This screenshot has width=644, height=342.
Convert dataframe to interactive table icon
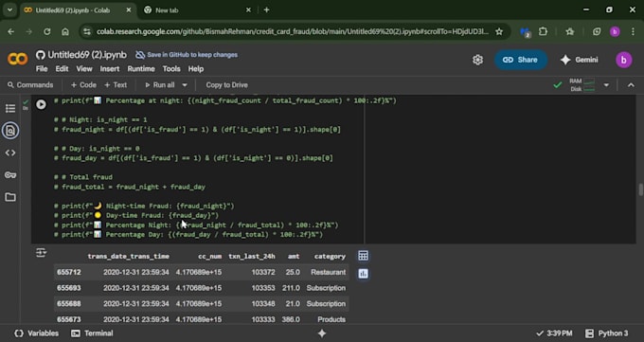[x=363, y=256]
